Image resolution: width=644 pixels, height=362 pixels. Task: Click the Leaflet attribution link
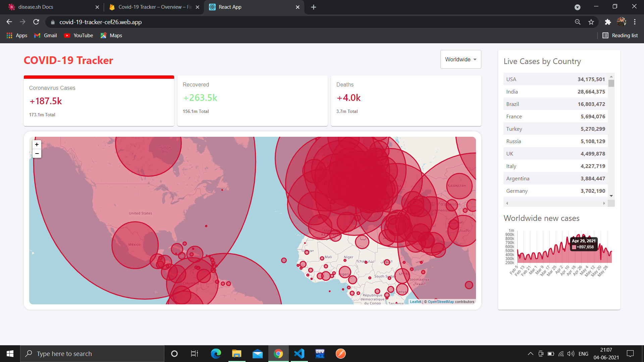[x=415, y=302]
